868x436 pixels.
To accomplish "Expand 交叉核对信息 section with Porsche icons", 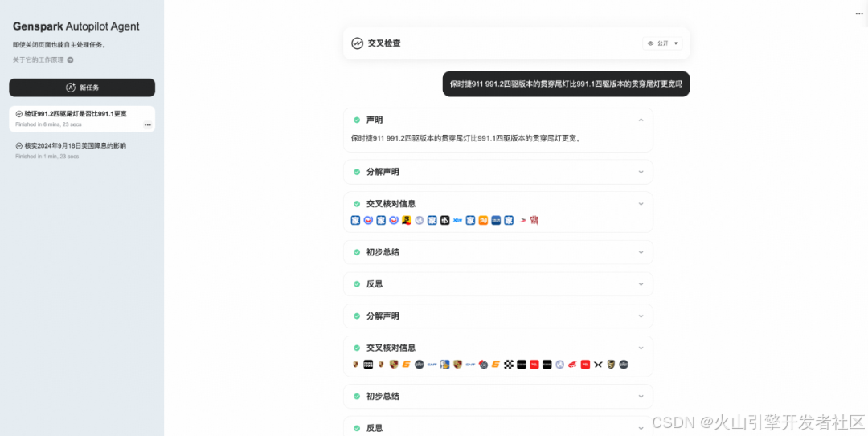I will pyautogui.click(x=641, y=348).
